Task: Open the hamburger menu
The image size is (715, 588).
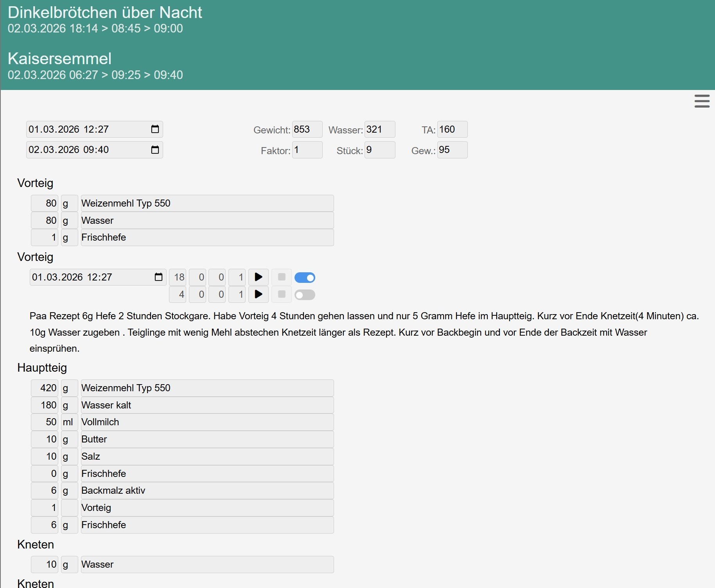Action: point(702,101)
